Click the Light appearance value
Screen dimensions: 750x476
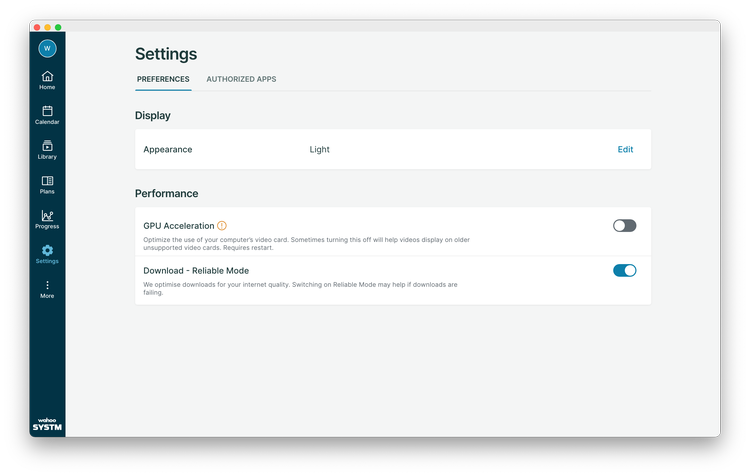(x=320, y=149)
